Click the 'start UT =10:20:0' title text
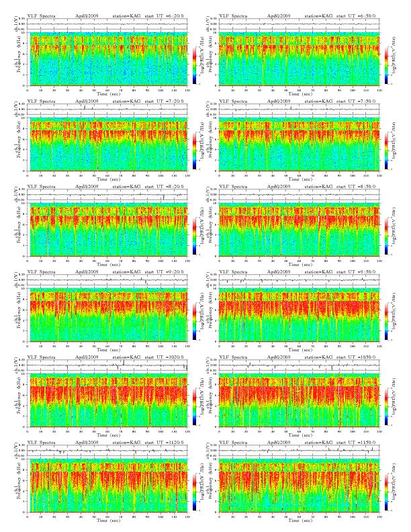411x532 pixels. click(165, 357)
